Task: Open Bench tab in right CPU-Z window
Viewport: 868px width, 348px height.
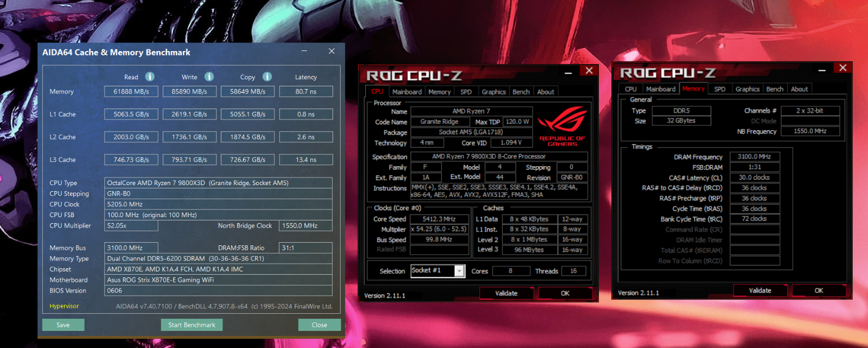Action: tap(775, 89)
